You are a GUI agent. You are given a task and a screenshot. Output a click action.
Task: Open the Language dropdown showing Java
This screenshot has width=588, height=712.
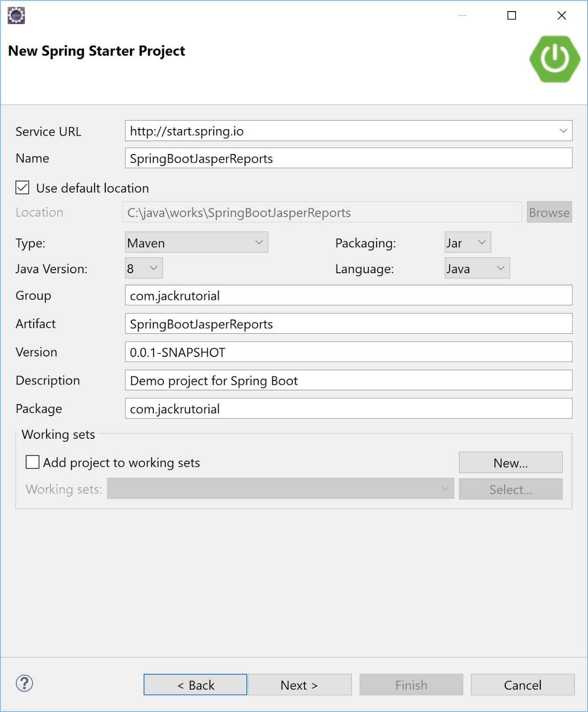477,268
